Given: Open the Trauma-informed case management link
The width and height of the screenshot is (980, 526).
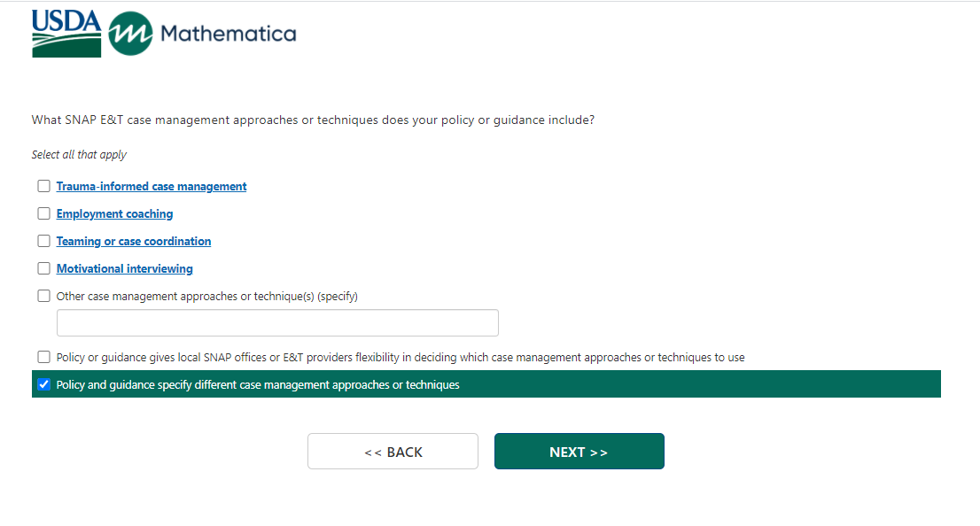Looking at the screenshot, I should tap(152, 186).
